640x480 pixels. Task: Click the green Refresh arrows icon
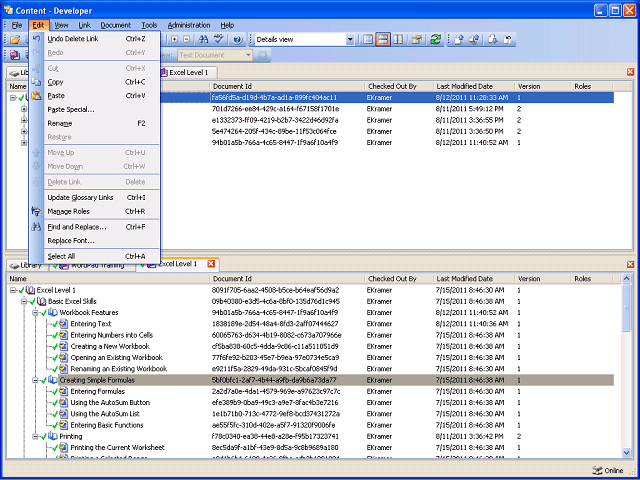(x=436, y=40)
